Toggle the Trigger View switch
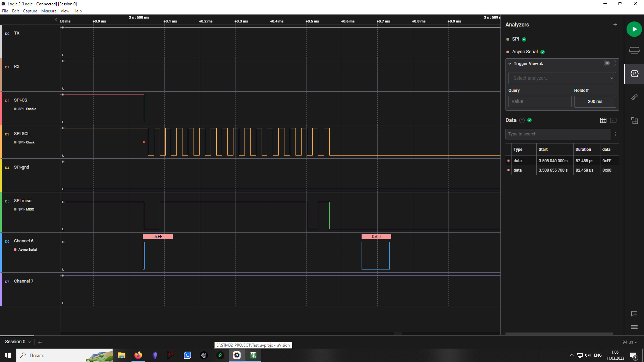644x362 pixels. [610, 63]
